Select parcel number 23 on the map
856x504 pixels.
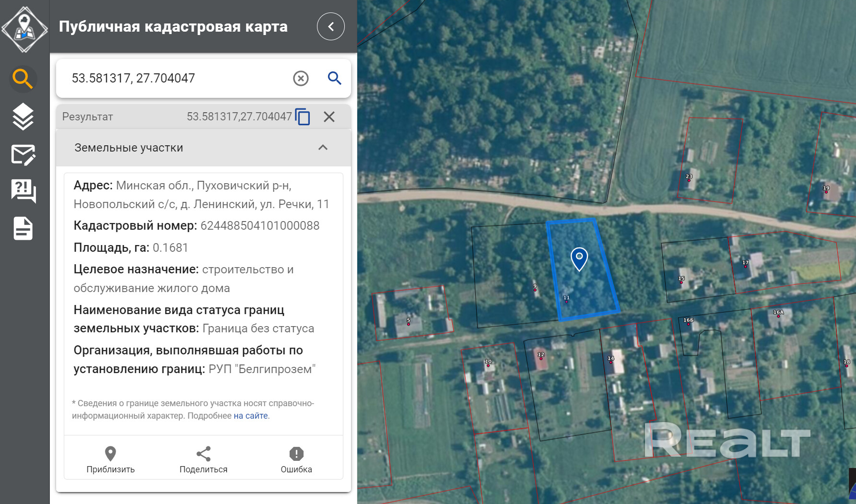pos(689,178)
